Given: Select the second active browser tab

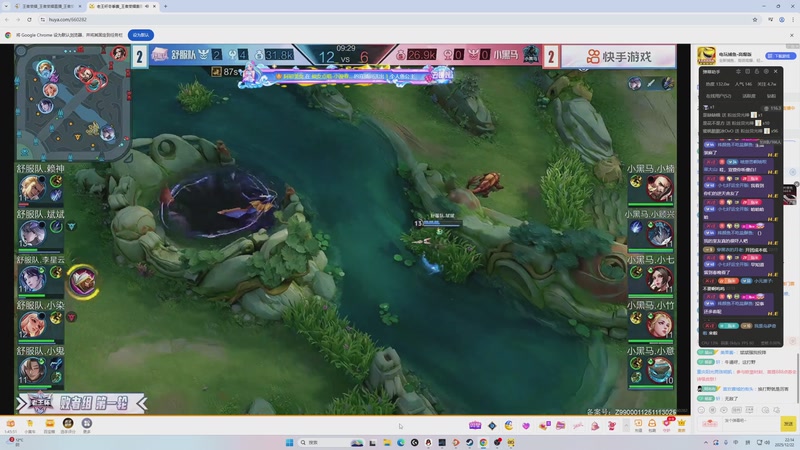Looking at the screenshot, I should 122,6.
